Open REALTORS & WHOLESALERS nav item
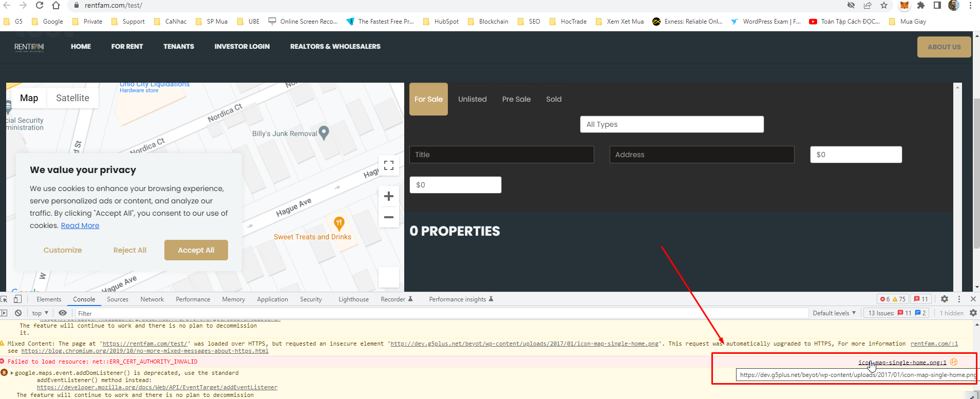The image size is (980, 399). pyautogui.click(x=335, y=46)
